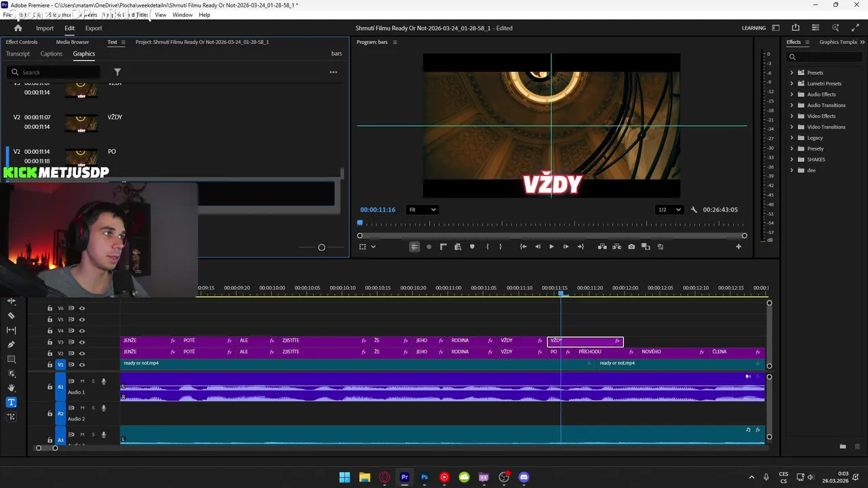Solo the Audio 1 track
Image resolution: width=868 pixels, height=488 pixels.
pyautogui.click(x=93, y=381)
